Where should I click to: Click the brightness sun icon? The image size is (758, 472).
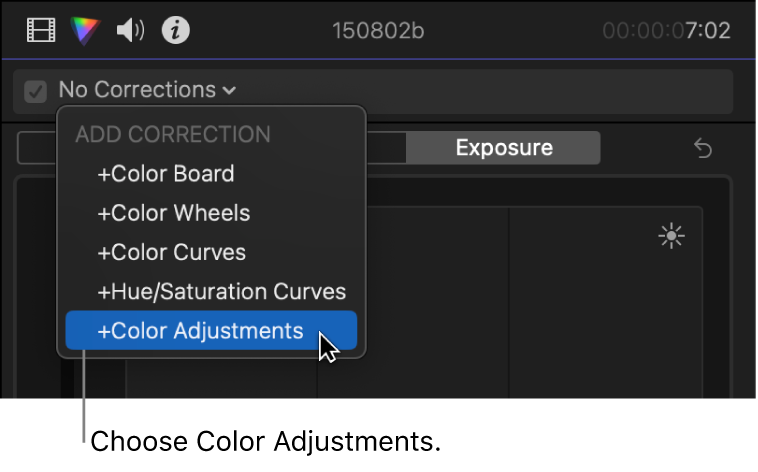[x=671, y=236]
